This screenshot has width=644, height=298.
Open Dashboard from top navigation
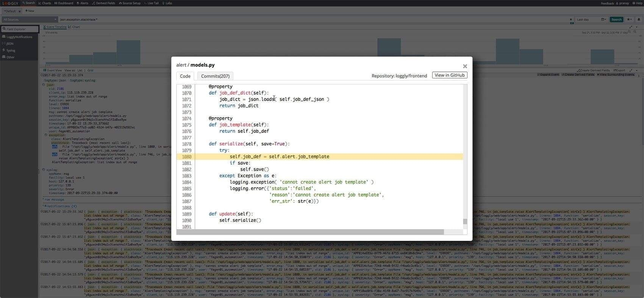point(64,3)
